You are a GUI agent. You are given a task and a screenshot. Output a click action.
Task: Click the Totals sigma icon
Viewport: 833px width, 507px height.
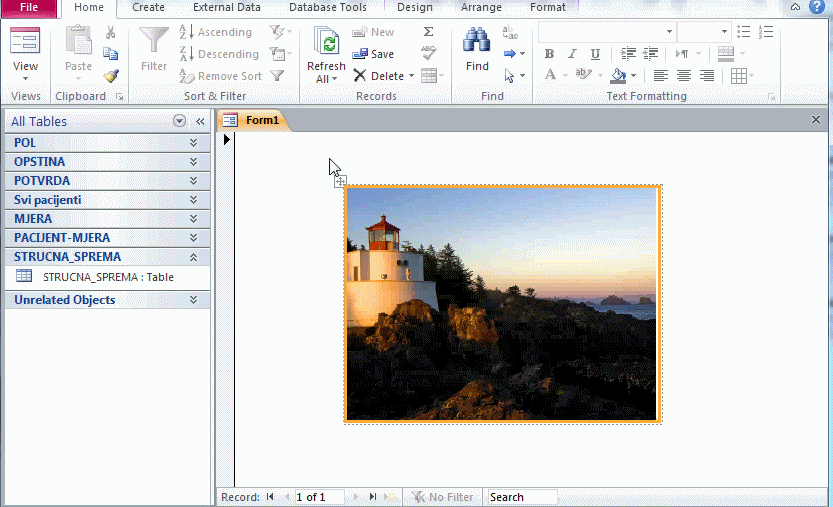point(428,32)
